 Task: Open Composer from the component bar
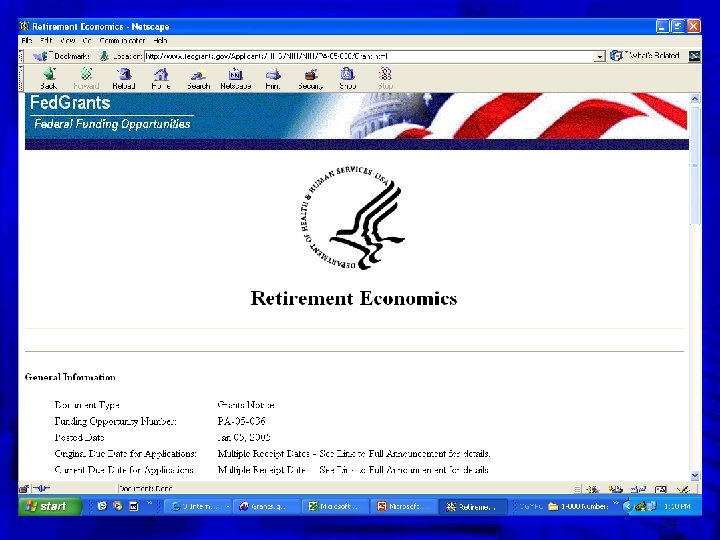tap(683, 489)
